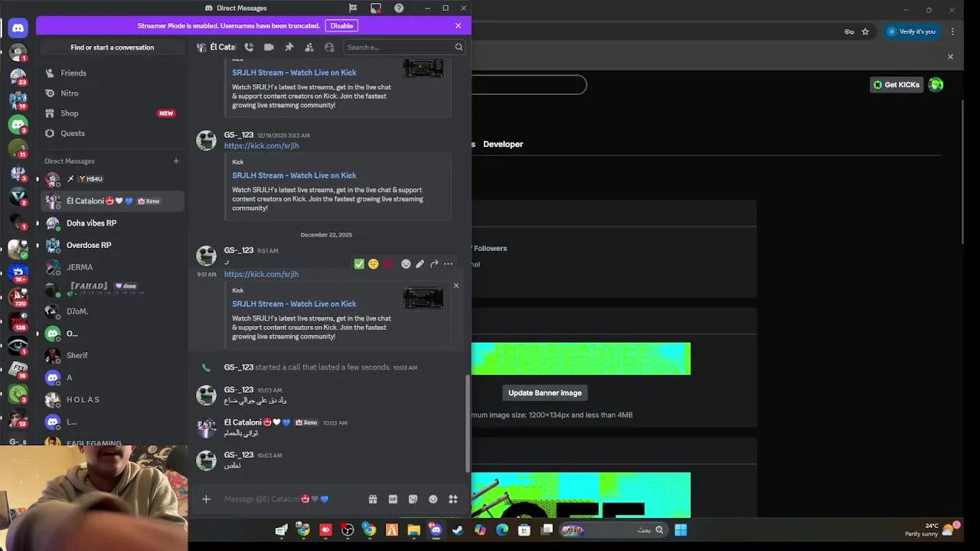Select the Él Cataloni conversation in list
The height and width of the screenshot is (551, 980).
click(x=112, y=201)
